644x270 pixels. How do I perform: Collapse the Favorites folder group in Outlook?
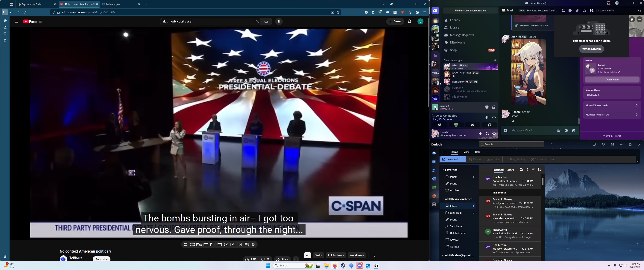[443, 170]
